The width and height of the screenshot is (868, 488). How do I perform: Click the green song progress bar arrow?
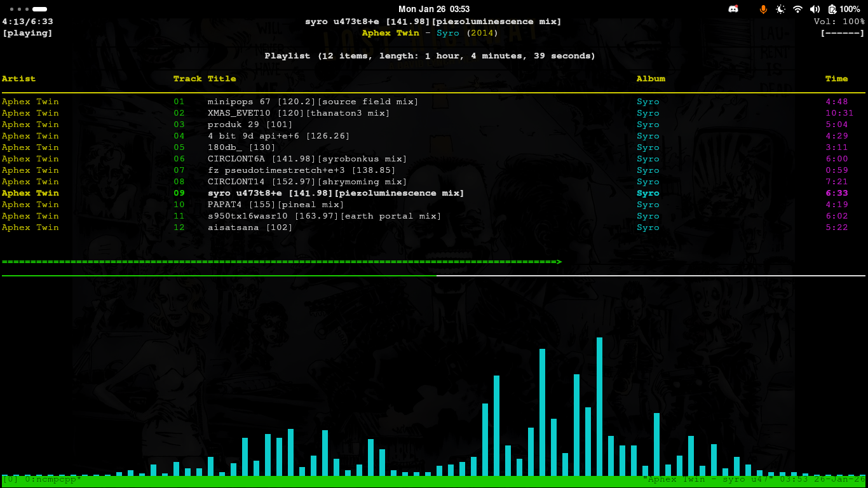pyautogui.click(x=559, y=262)
